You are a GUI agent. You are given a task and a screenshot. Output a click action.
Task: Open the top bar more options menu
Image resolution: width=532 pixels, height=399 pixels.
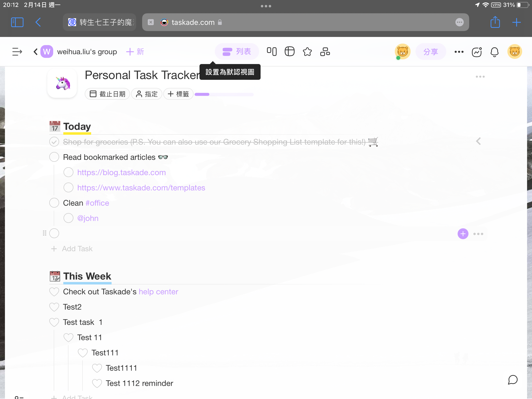click(x=459, y=52)
